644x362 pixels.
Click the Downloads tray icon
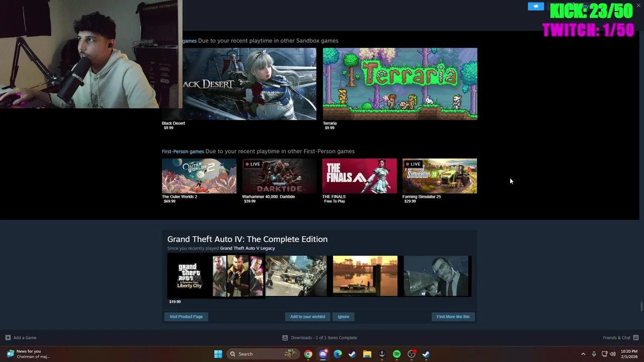click(285, 337)
